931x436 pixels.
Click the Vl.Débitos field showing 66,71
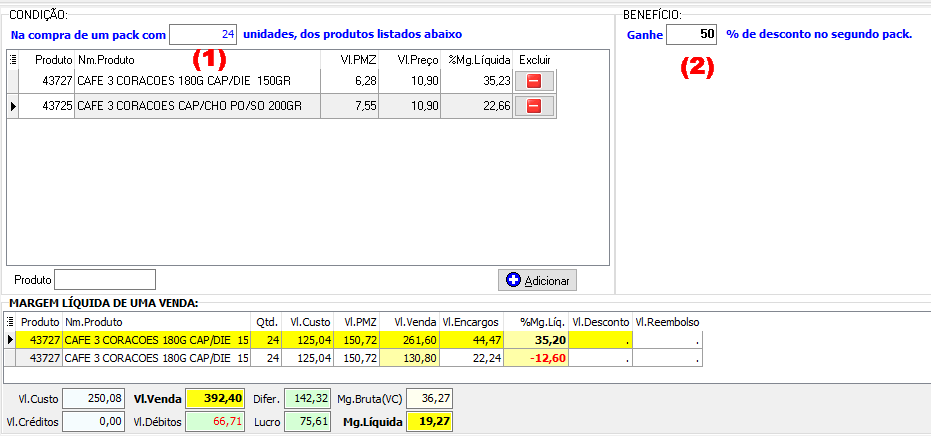(215, 422)
